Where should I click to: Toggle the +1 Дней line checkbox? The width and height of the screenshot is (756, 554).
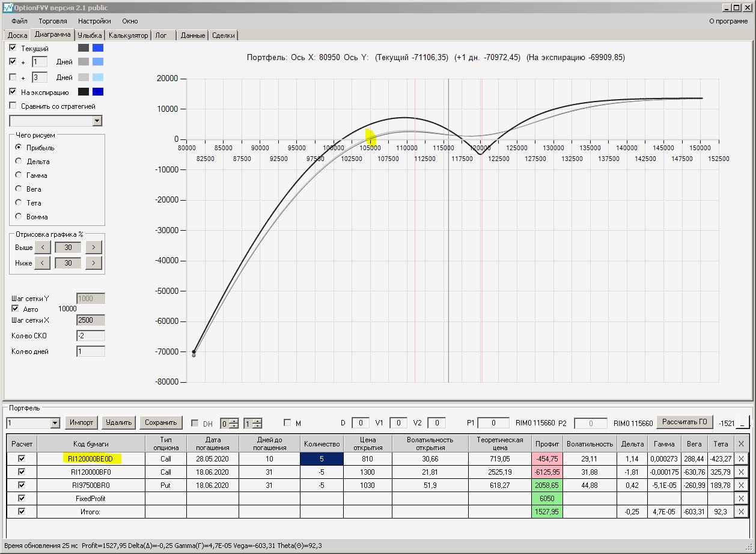(x=13, y=61)
